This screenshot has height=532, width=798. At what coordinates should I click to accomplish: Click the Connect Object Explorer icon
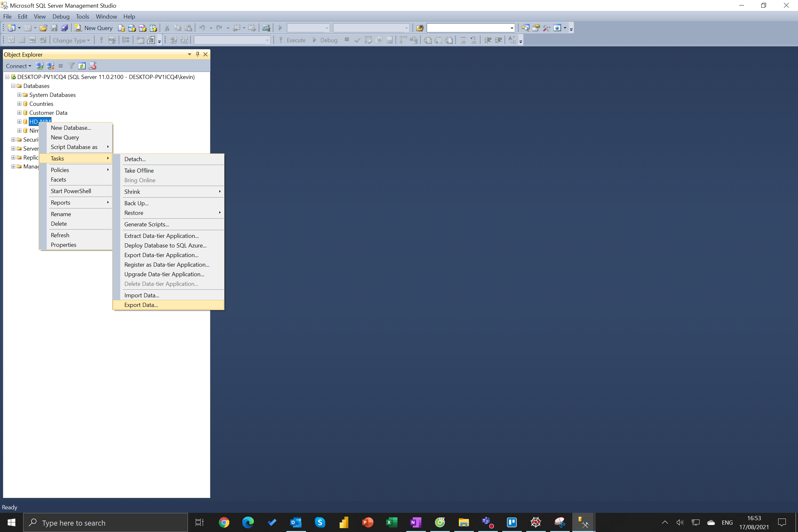(x=40, y=66)
